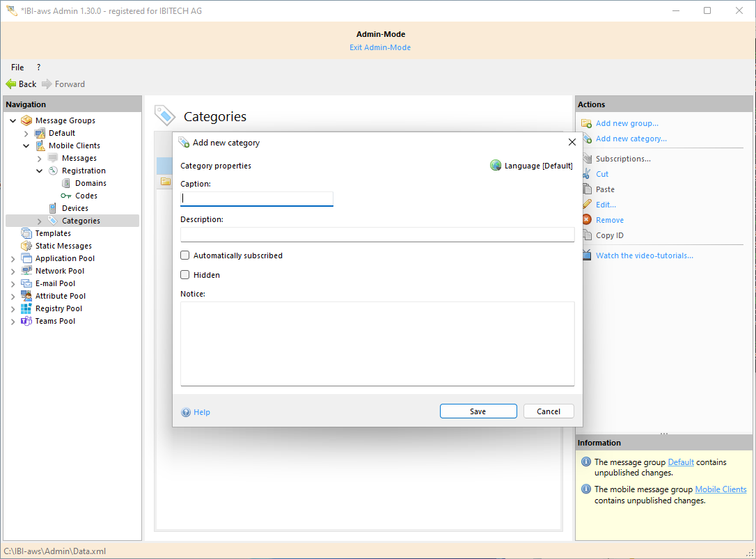Click the Help question mark icon
The width and height of the screenshot is (756, 559).
[x=186, y=412]
